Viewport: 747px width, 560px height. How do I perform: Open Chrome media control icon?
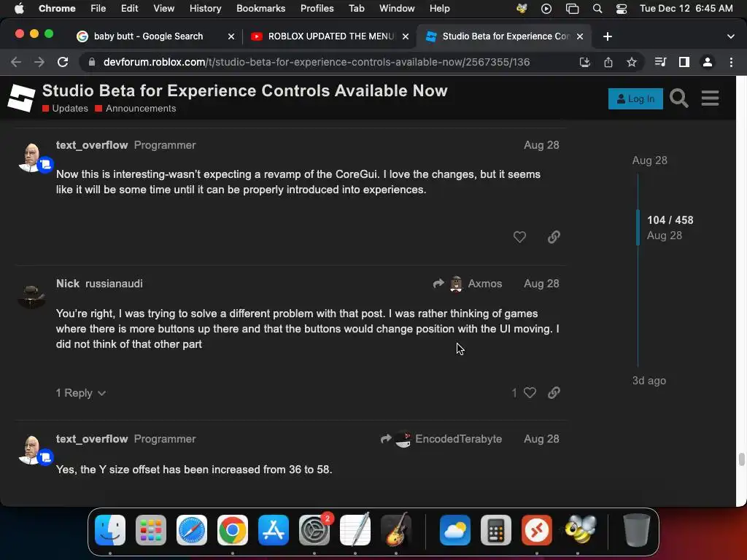(660, 62)
